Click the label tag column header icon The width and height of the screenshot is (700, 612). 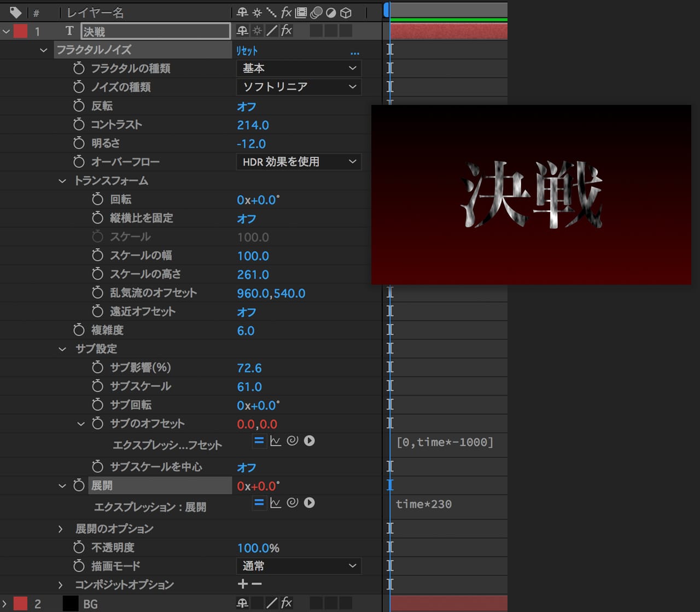[15, 12]
